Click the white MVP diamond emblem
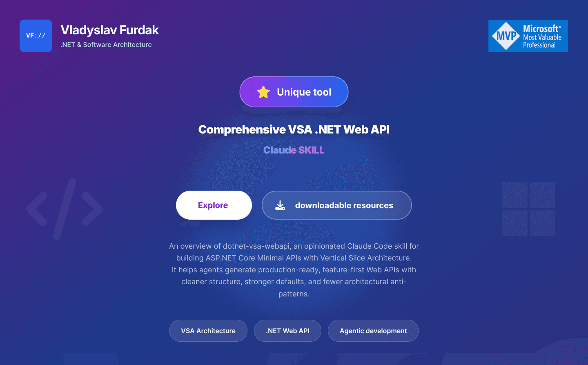Screen dimensions: 588x365 tap(506, 36)
